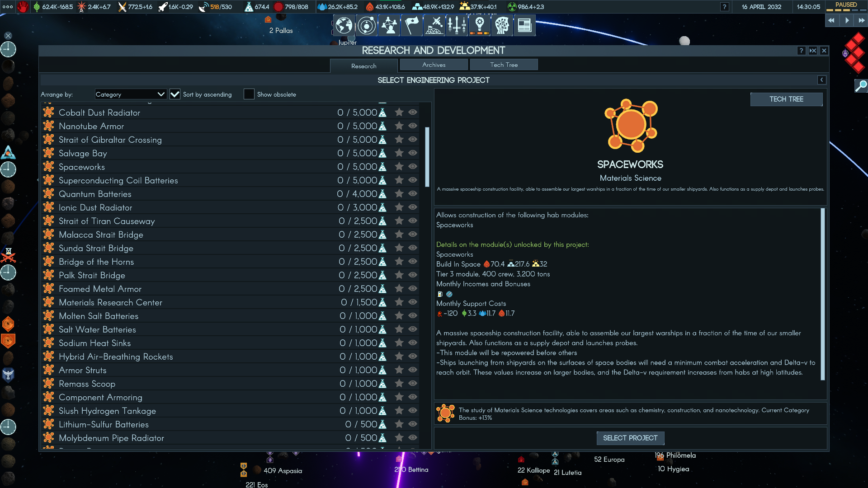This screenshot has height=488, width=868.
Task: Open the solar system orbits view icon
Action: click(x=367, y=25)
